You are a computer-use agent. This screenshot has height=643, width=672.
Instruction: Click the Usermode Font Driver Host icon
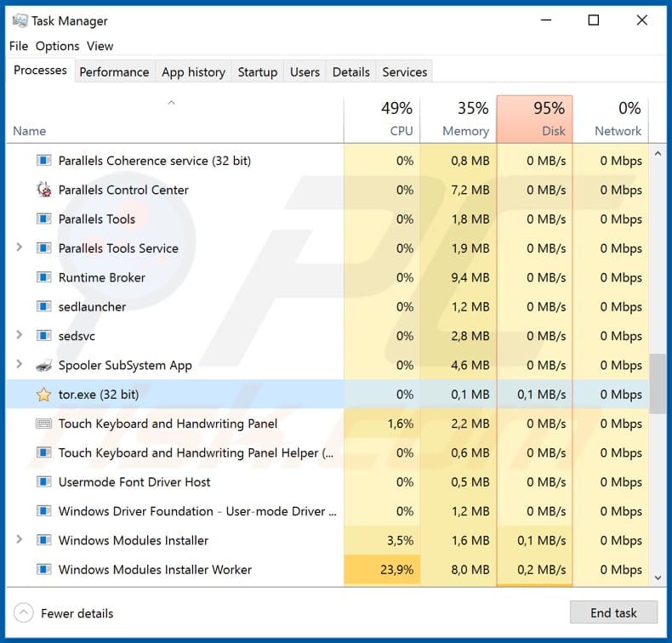click(43, 482)
